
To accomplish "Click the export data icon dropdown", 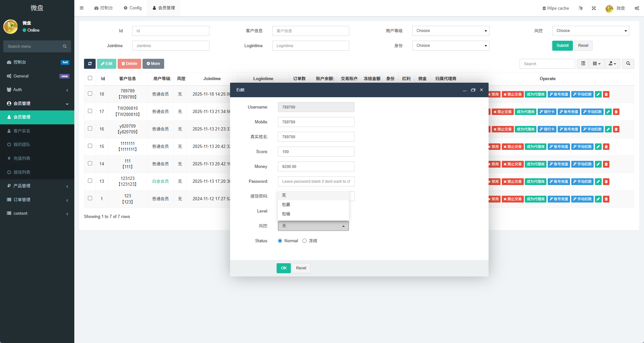I will point(612,64).
